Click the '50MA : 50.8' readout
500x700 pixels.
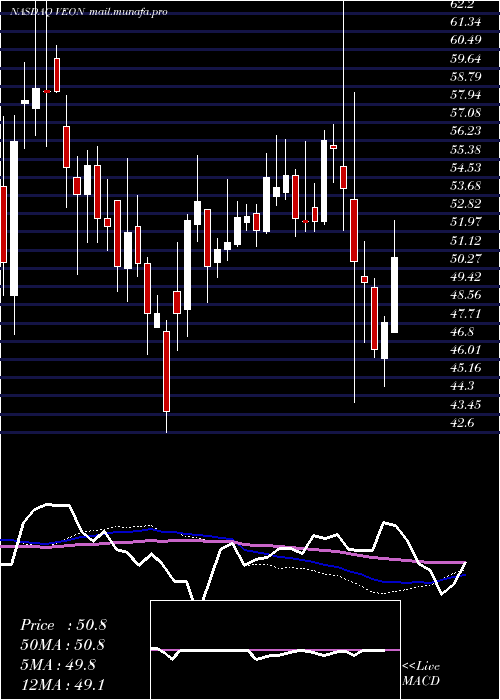pyautogui.click(x=63, y=645)
